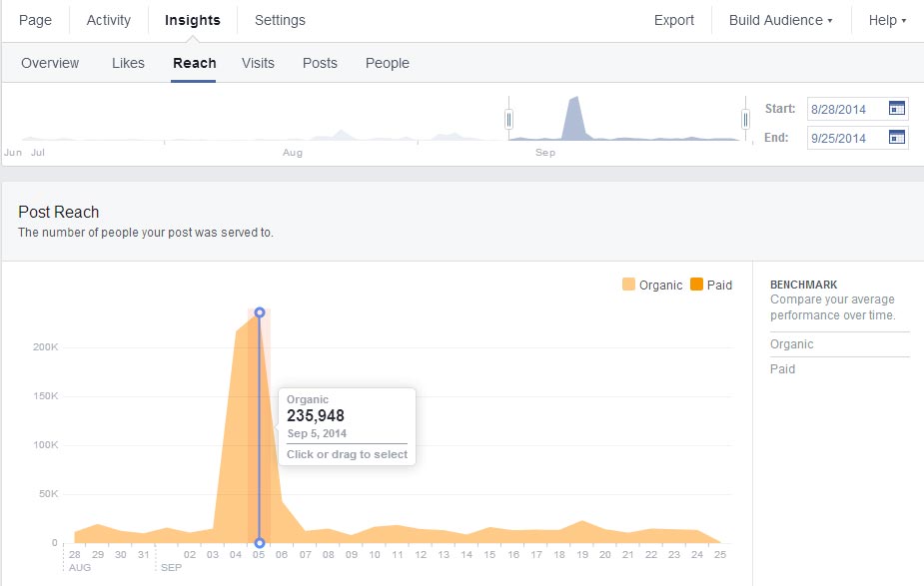
Task: Toggle the Organic legend swatch
Action: tap(628, 286)
